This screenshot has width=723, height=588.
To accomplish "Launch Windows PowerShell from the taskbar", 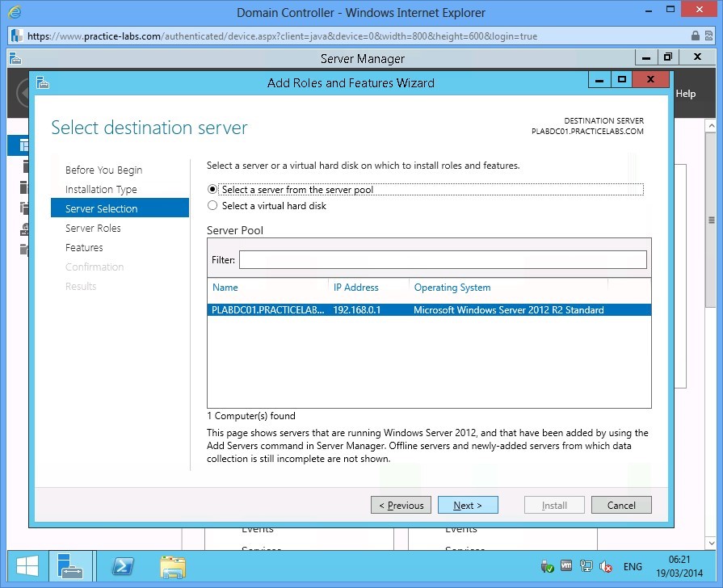I will click(122, 566).
